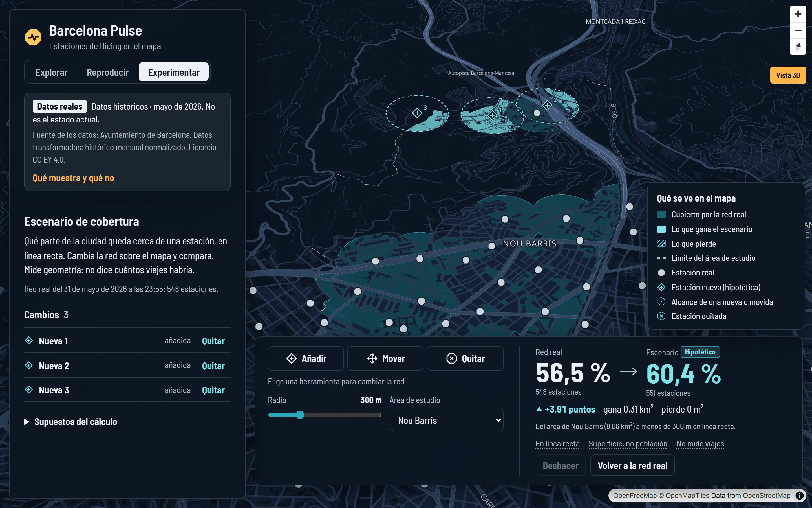Image resolution: width=812 pixels, height=508 pixels.
Task: Open the Qué muestra y qué no link
Action: (73, 178)
